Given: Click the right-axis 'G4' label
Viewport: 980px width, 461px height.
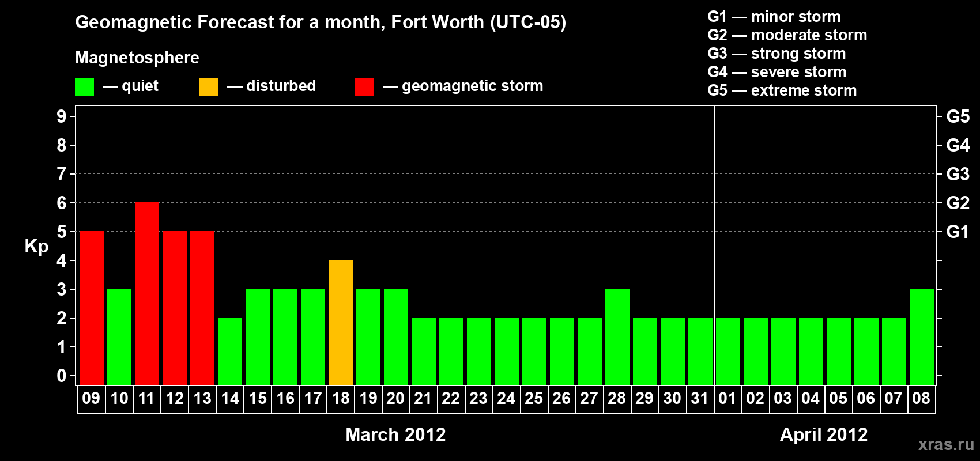Looking at the screenshot, I should tap(958, 145).
